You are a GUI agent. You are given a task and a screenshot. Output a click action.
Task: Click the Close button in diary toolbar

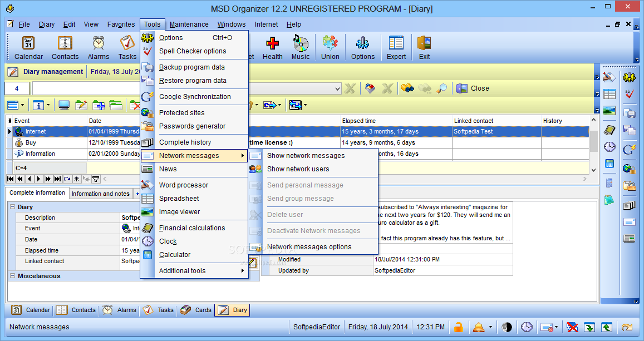(x=473, y=88)
